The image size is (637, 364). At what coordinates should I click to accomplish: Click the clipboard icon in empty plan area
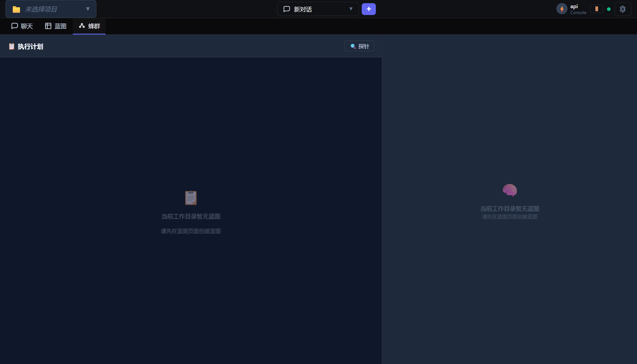coord(191,198)
